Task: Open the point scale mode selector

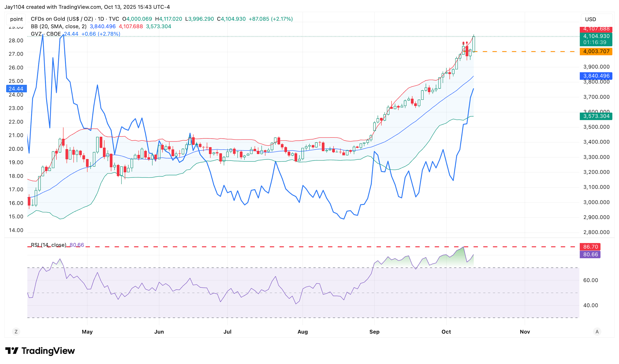Action: tap(16, 19)
